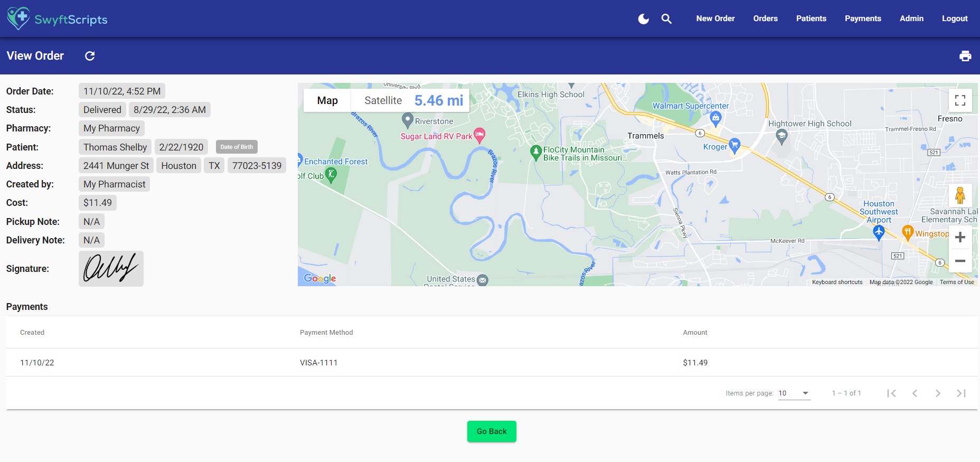Click the 11/10/22, 4:52 PM order date
980x462 pixels.
click(122, 91)
